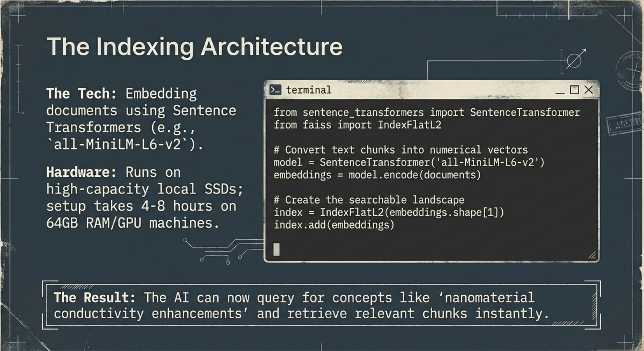Click the "index.add(embeddings)" line
This screenshot has height=351, width=644.
click(x=334, y=225)
